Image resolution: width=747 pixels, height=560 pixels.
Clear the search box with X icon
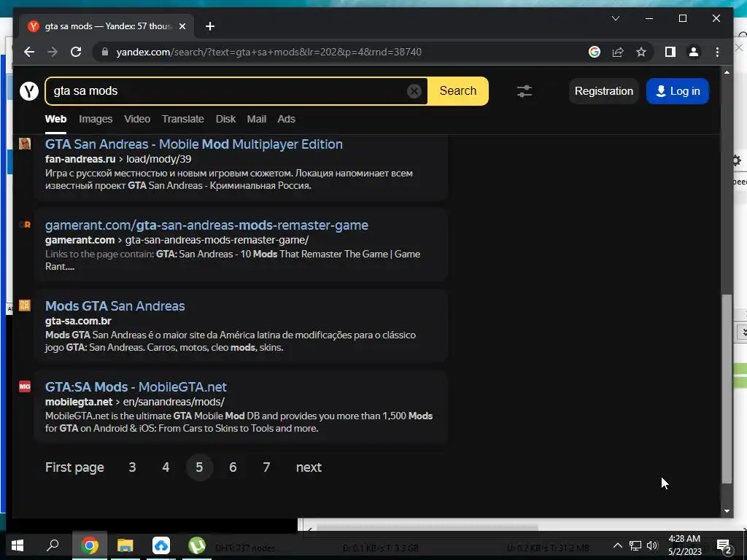click(414, 91)
